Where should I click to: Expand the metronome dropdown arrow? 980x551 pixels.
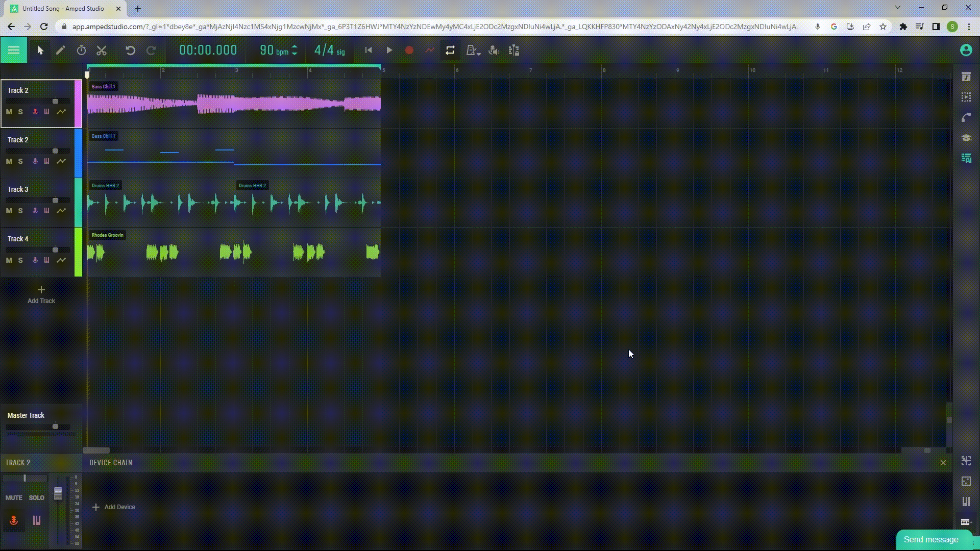[x=479, y=53]
